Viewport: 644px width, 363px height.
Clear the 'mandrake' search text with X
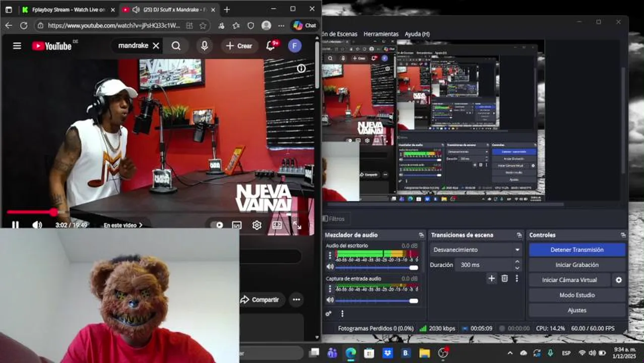pos(156,46)
